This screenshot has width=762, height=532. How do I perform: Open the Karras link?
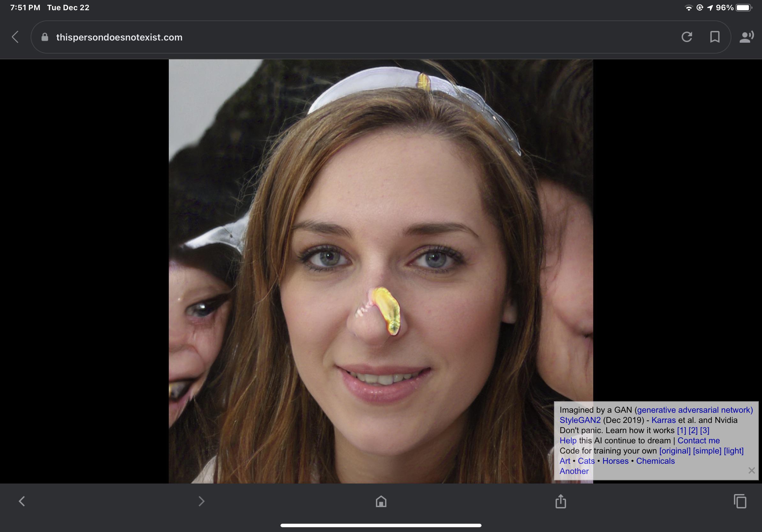(x=663, y=420)
